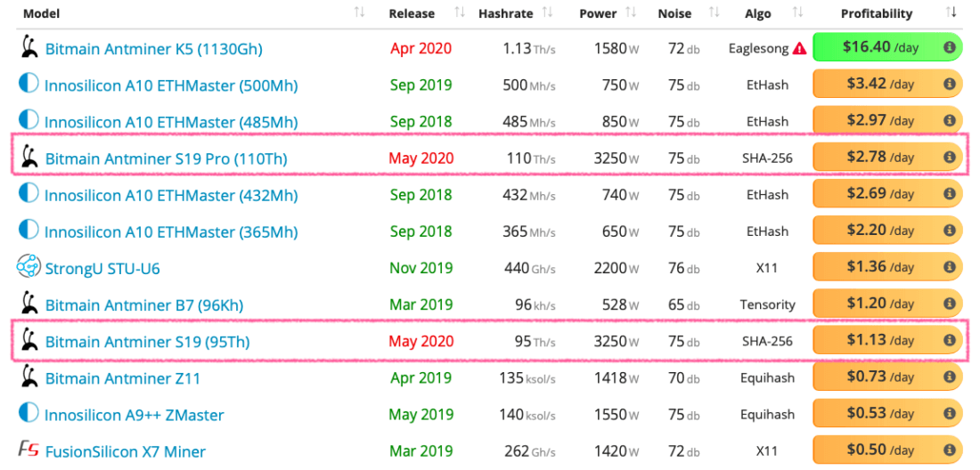
Task: Open Innosilicon A10 ETHMaster (500Mh) link
Action: click(x=171, y=85)
